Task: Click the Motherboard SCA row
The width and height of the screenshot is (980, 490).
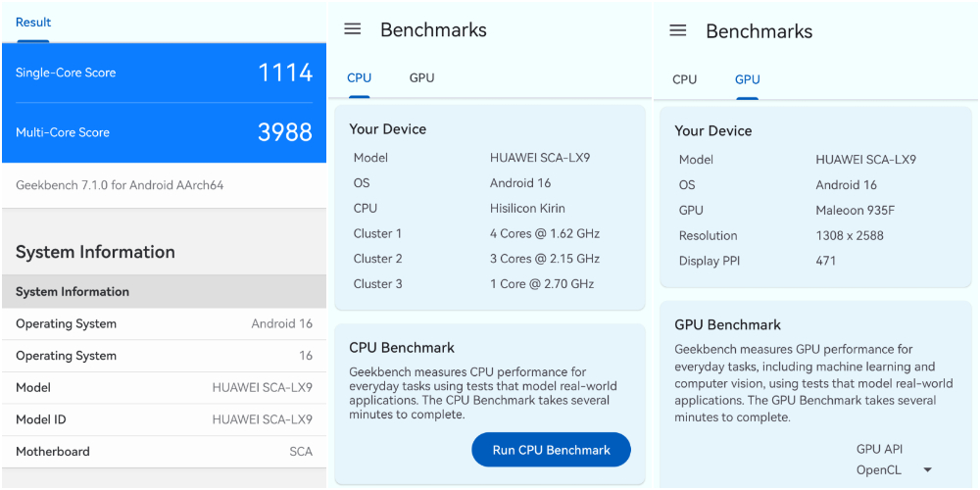Action: [164, 451]
